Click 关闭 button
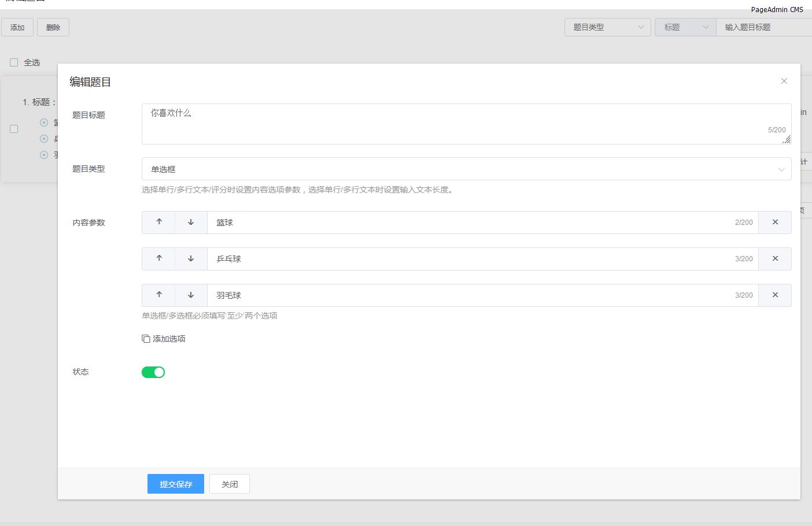 (x=230, y=484)
